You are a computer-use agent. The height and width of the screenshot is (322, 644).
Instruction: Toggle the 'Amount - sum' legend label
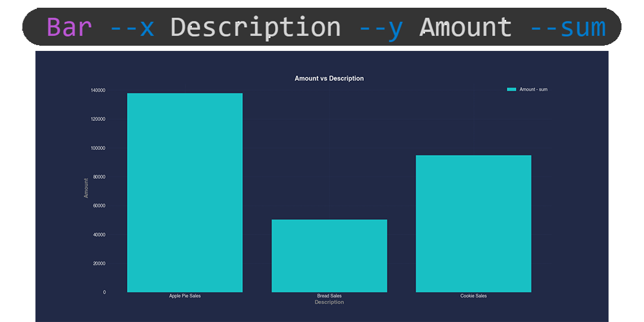(x=533, y=90)
